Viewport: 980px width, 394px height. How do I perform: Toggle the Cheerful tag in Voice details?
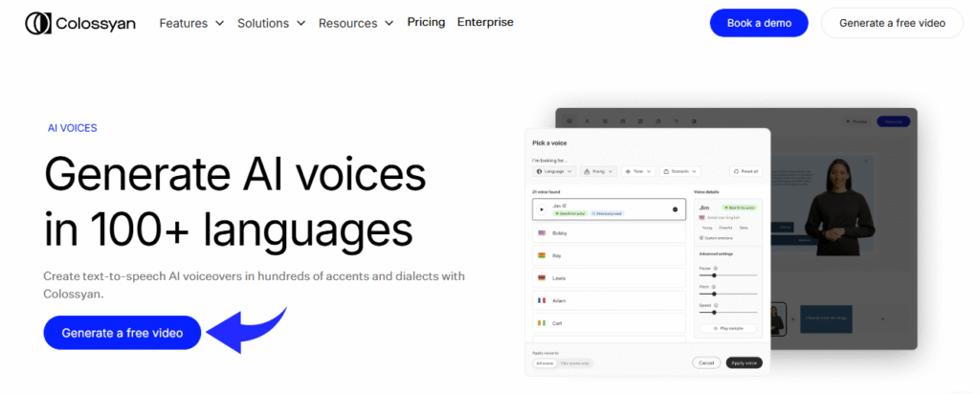[725, 228]
